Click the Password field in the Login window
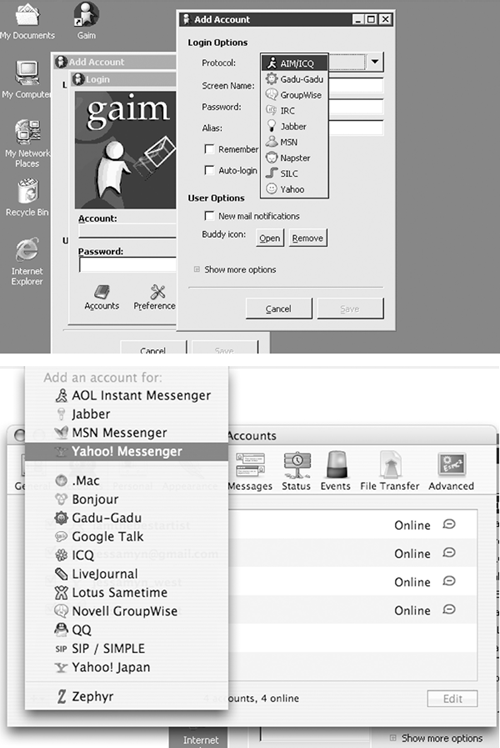Image resolution: width=500 pixels, height=748 pixels. 128,264
